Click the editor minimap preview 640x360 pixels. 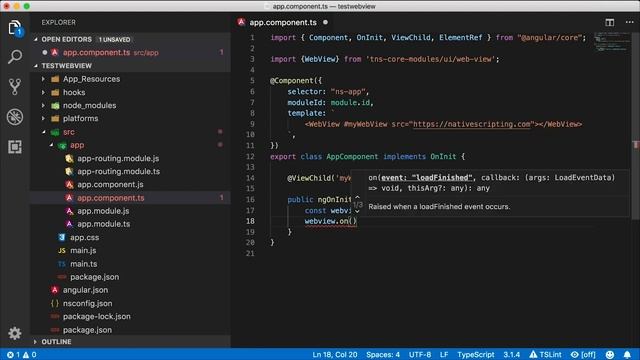tap(612, 42)
